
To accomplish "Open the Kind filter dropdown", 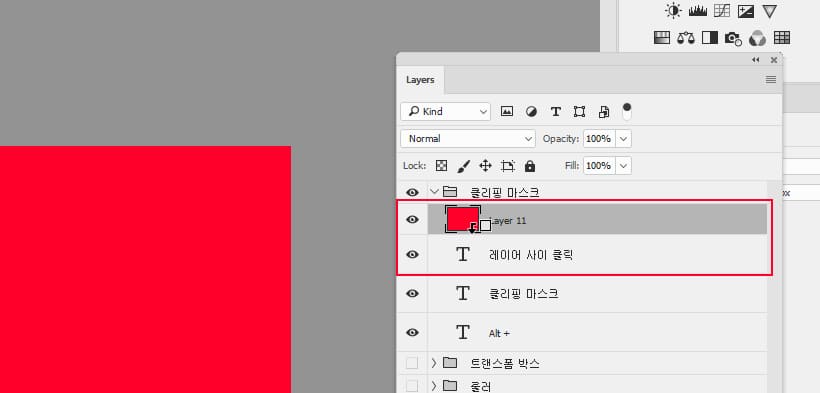I will 446,111.
